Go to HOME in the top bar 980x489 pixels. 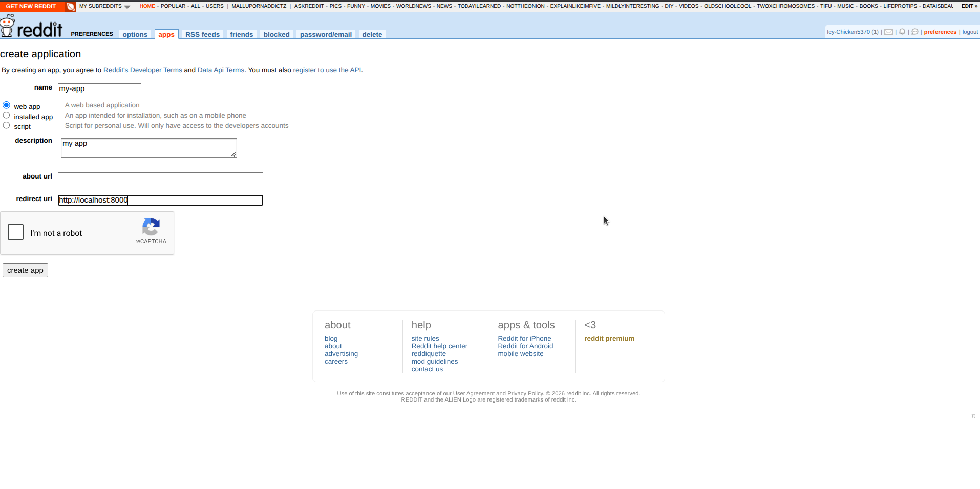tap(147, 6)
